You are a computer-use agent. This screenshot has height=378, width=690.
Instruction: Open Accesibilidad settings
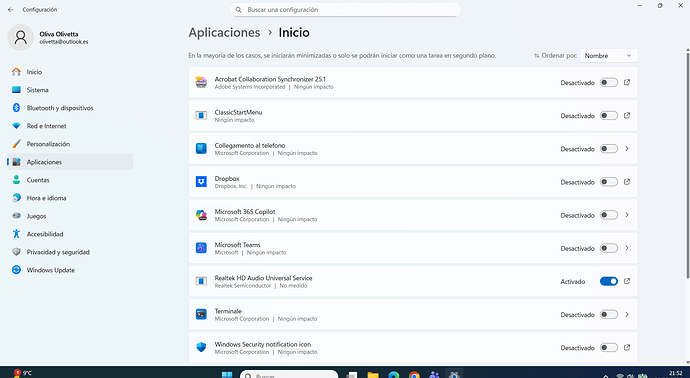click(x=70, y=234)
